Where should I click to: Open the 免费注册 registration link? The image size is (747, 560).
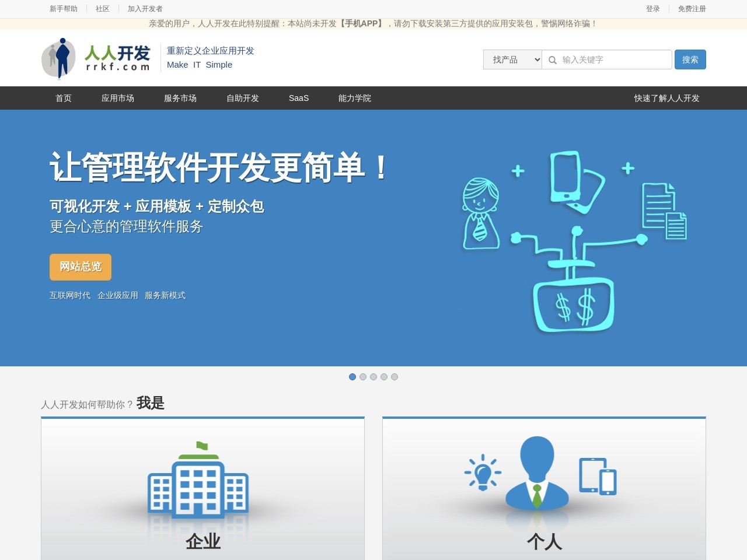pyautogui.click(x=692, y=9)
